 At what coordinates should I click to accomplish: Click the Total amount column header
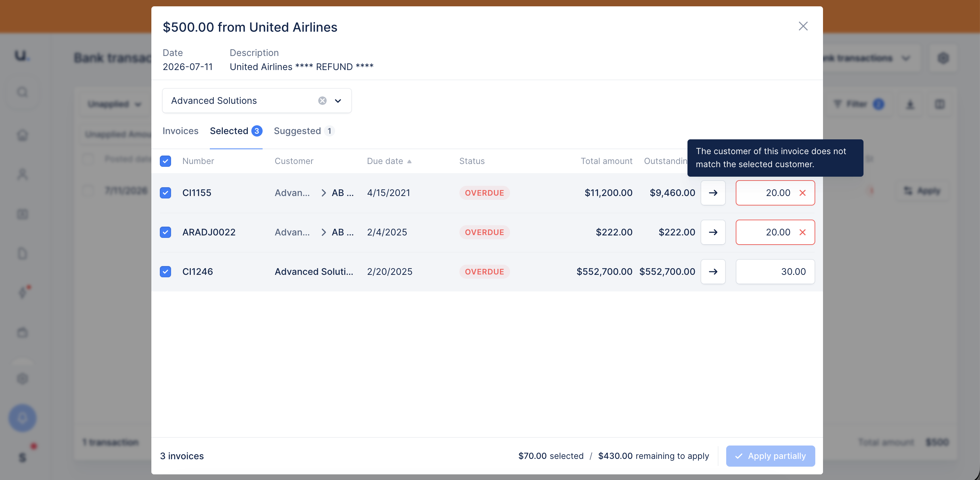(607, 161)
